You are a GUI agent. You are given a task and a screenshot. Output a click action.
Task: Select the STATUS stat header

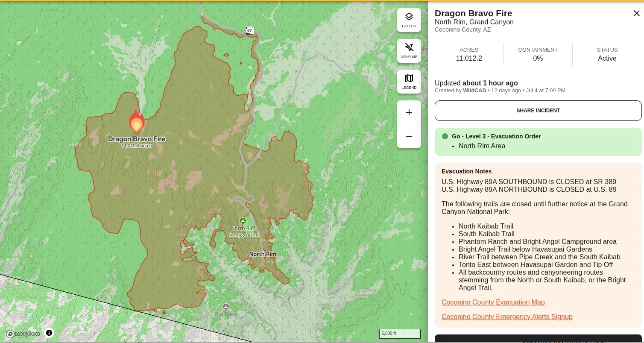[607, 50]
